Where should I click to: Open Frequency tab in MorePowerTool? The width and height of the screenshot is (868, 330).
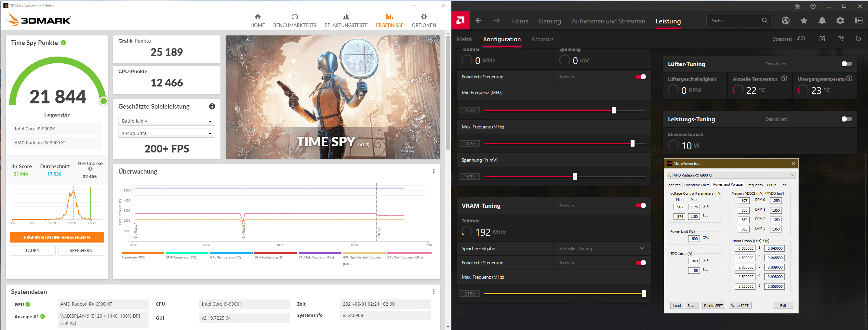click(x=754, y=185)
